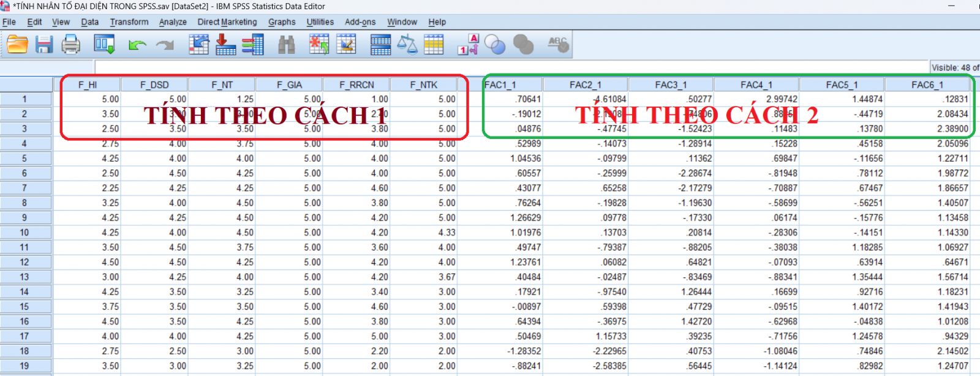Open Find with the binoculars icon

click(286, 45)
